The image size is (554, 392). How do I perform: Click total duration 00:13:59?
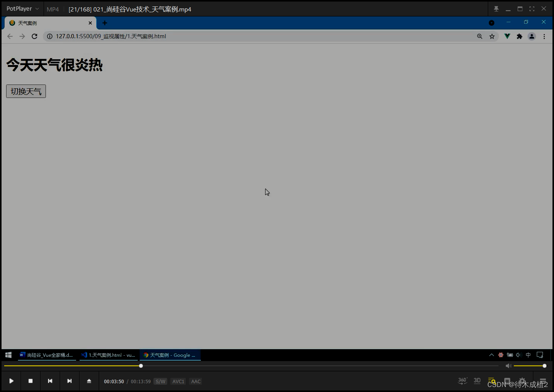tap(141, 381)
